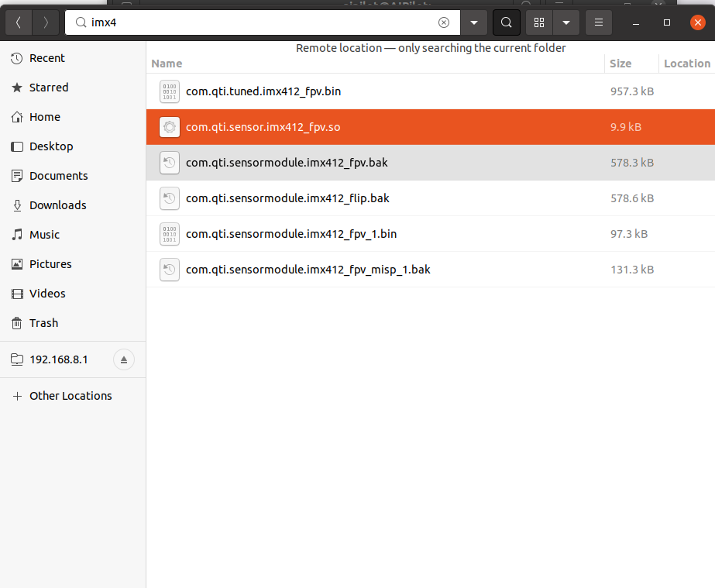Open Starred in the sidebar

point(49,88)
